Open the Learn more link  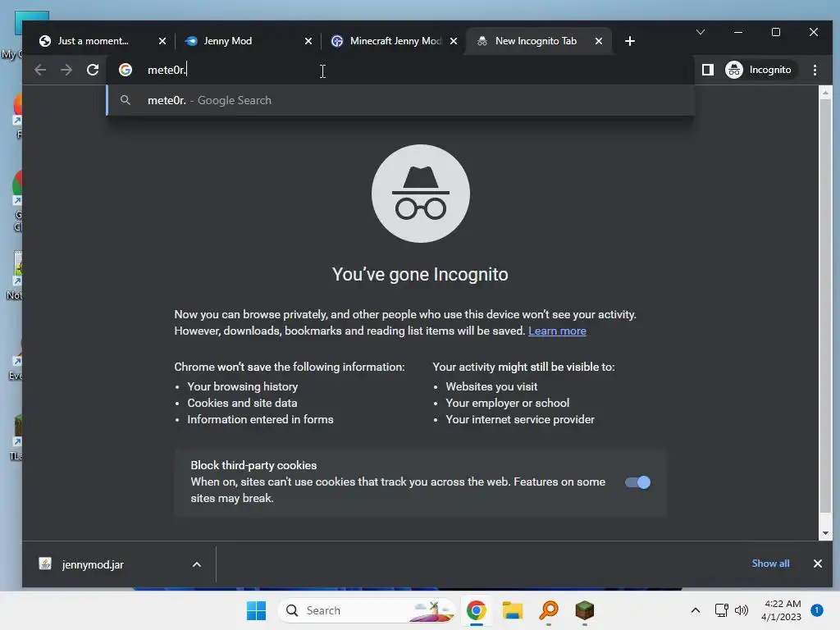coord(557,331)
